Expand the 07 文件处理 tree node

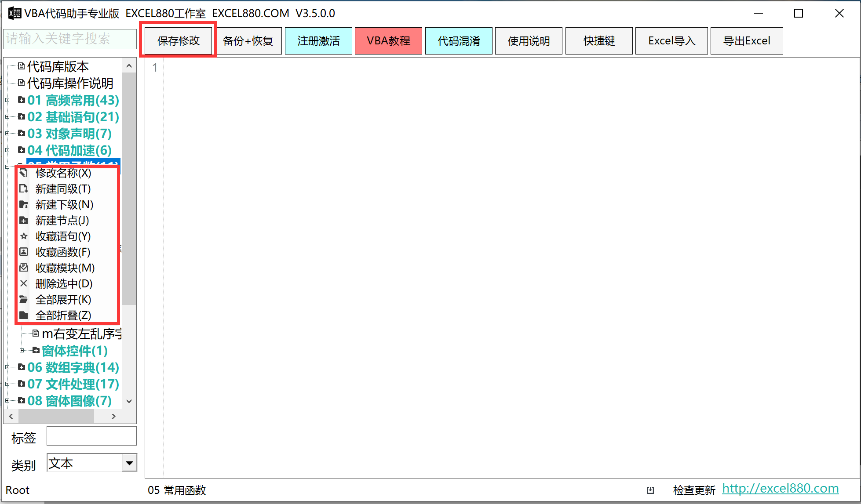pyautogui.click(x=7, y=384)
